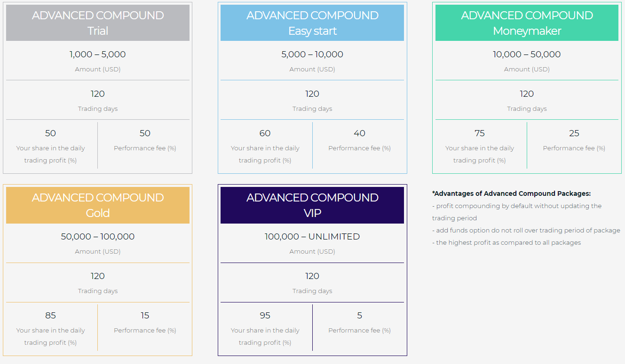This screenshot has height=364, width=625.
Task: Click the 85 percent profit share value
Action: (x=50, y=316)
